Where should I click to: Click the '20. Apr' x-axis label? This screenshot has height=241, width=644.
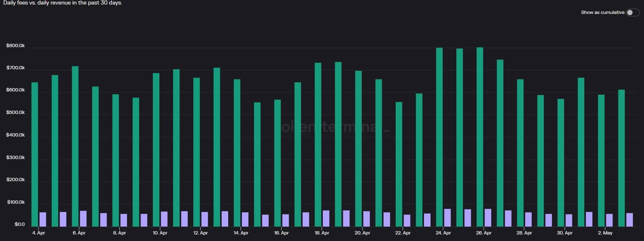tap(362, 233)
